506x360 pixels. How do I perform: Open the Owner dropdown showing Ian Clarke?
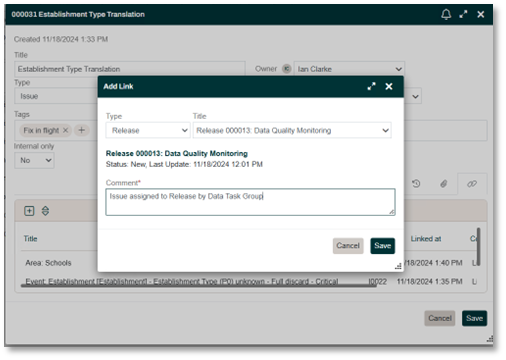(x=349, y=69)
